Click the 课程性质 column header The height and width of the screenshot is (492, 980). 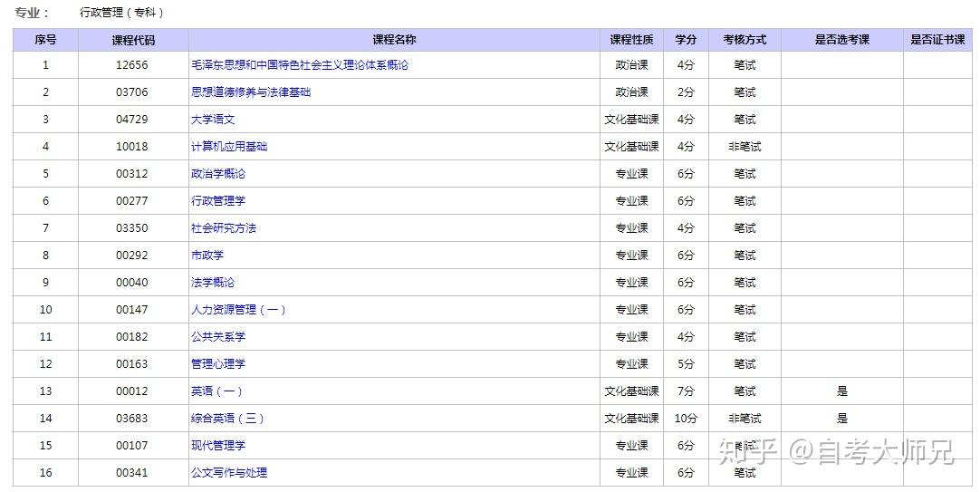click(632, 40)
